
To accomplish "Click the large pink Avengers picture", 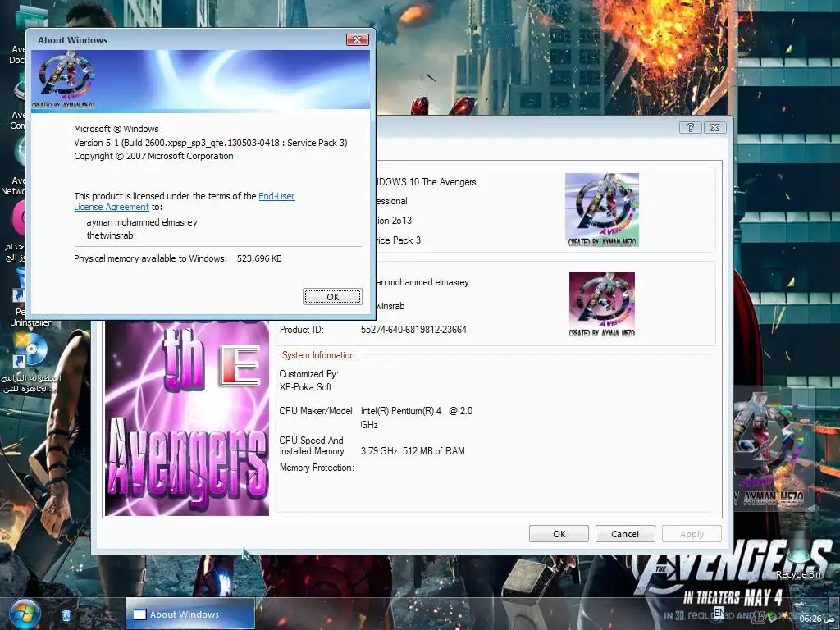I will point(187,418).
